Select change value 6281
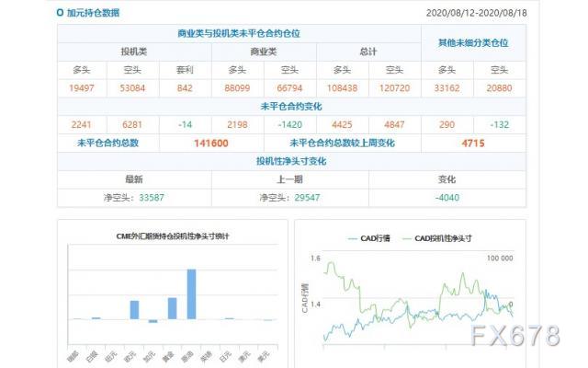 coord(132,125)
